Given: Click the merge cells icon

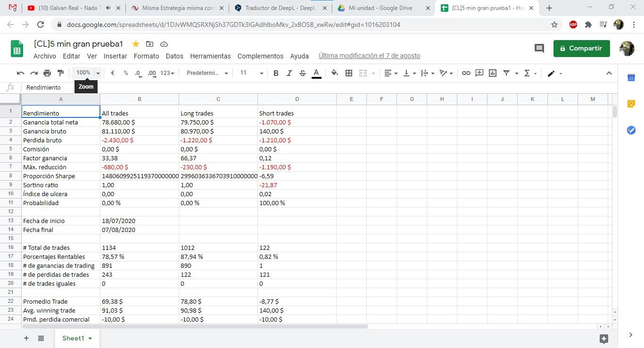Looking at the screenshot, I should pyautogui.click(x=363, y=73).
